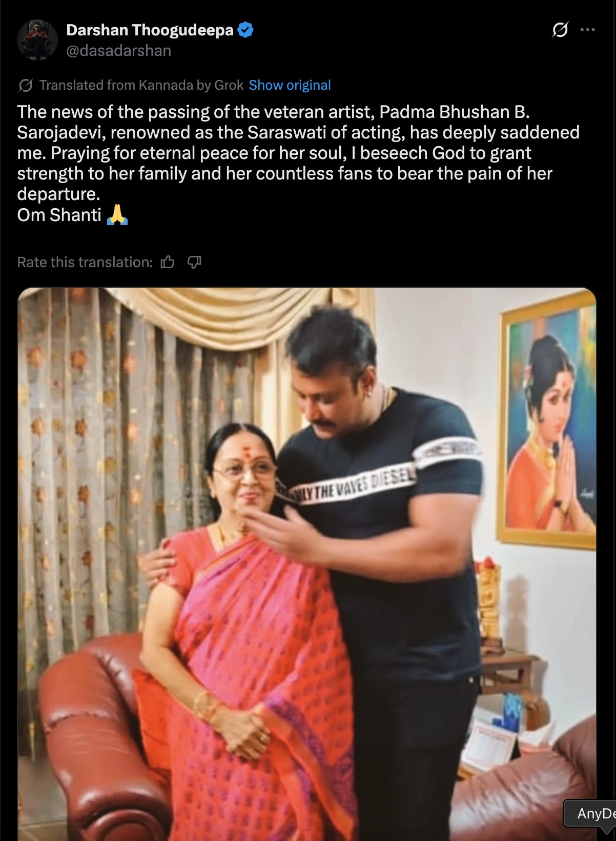Image resolution: width=616 pixels, height=841 pixels.
Task: Click the @dasadarshan handle
Action: [119, 51]
